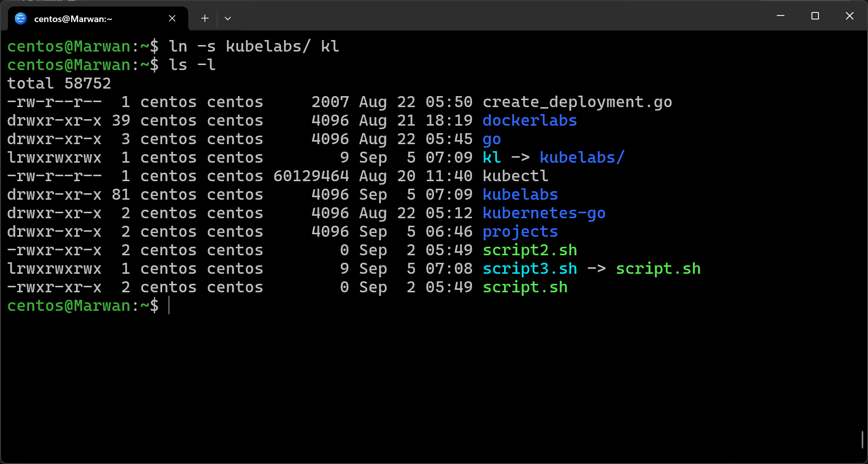The image size is (868, 464).
Task: Click the create_deployment.go file name
Action: (577, 102)
